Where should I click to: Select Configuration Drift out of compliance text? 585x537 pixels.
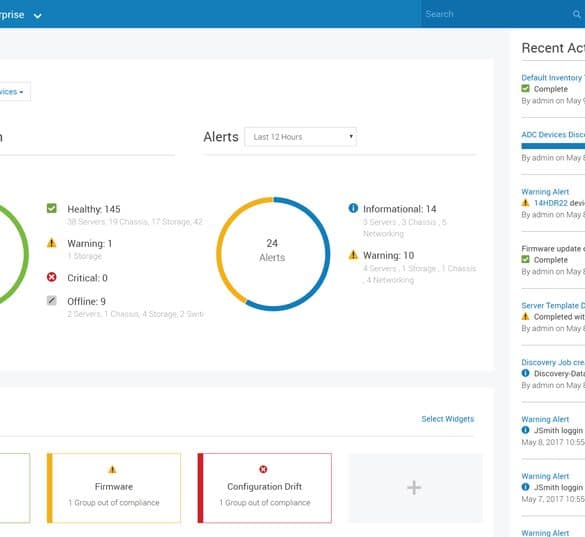265,503
